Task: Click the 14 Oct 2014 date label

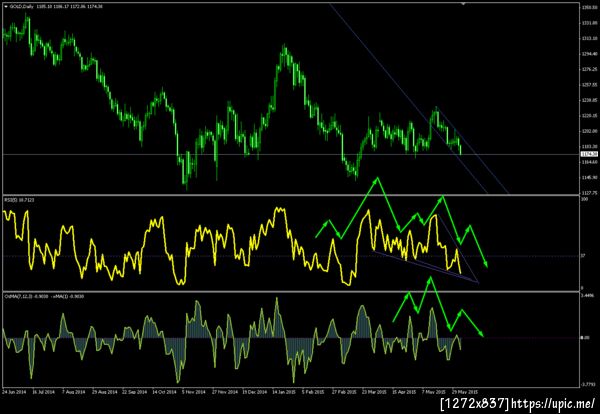Action: click(x=165, y=392)
